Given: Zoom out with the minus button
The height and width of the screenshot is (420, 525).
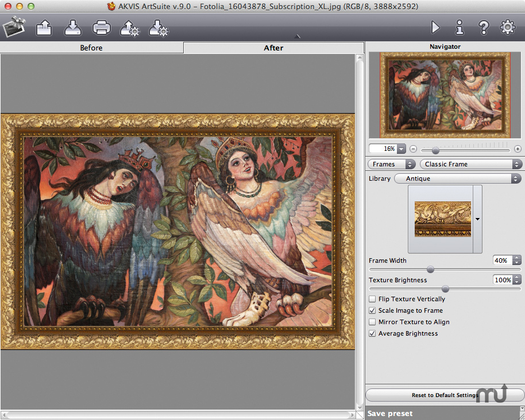Looking at the screenshot, I should [x=414, y=149].
